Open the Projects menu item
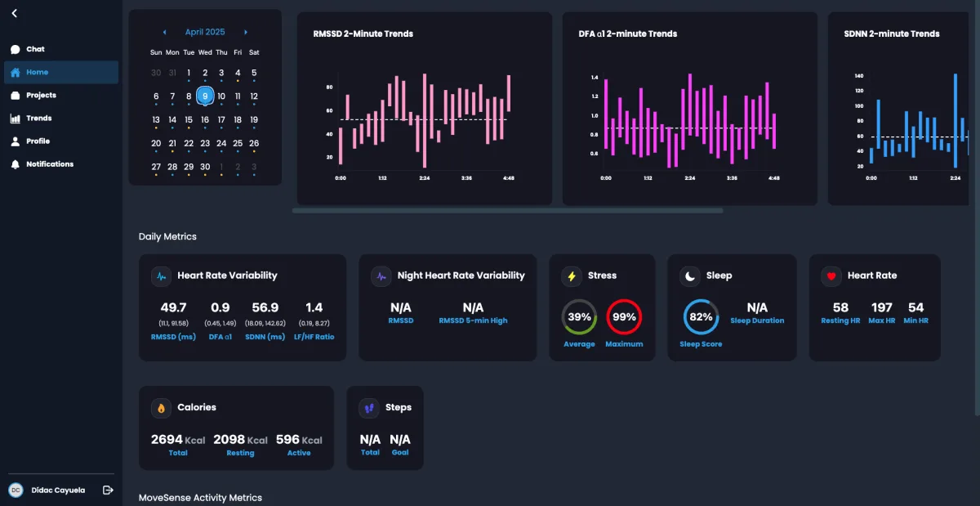Viewport: 980px width, 506px height. coord(61,95)
